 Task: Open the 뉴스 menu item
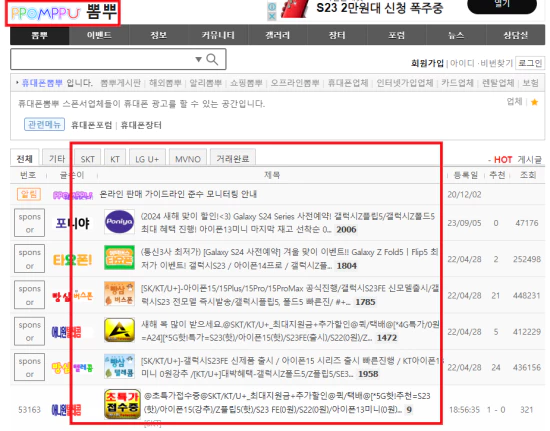456,35
